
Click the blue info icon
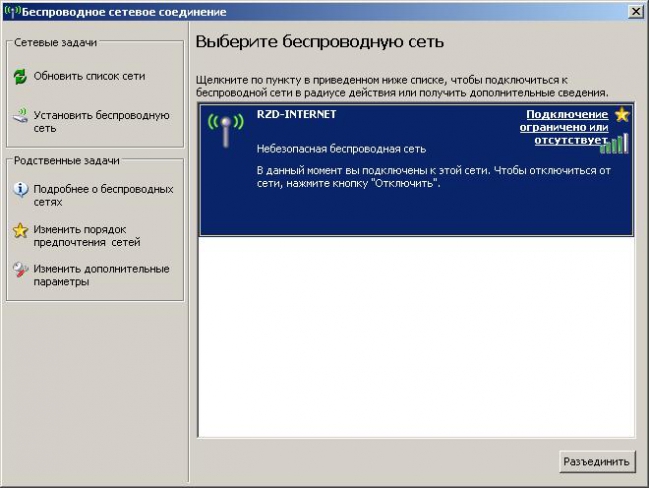[x=20, y=189]
